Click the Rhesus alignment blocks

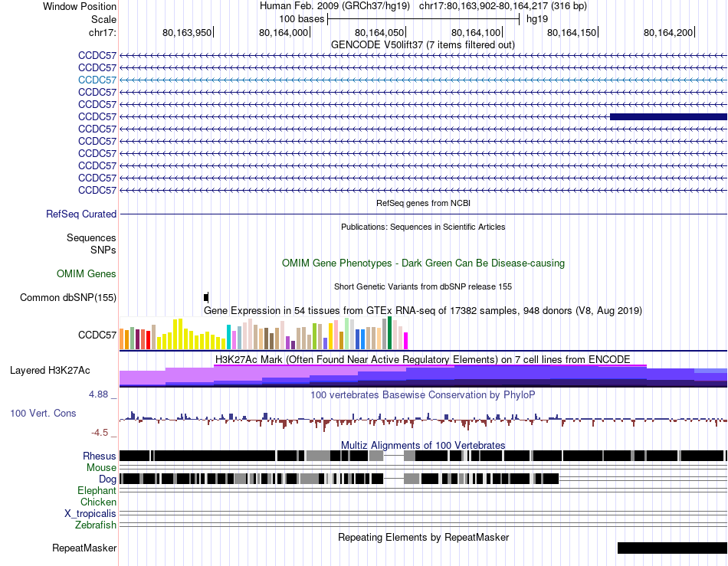tap(423, 456)
